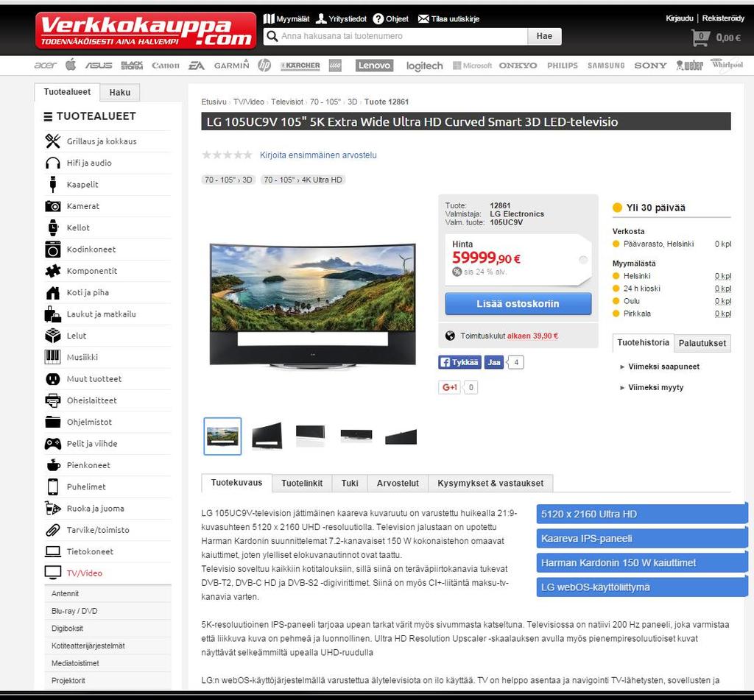Click the Hae search button
Screen dimensions: 754x700
[544, 36]
